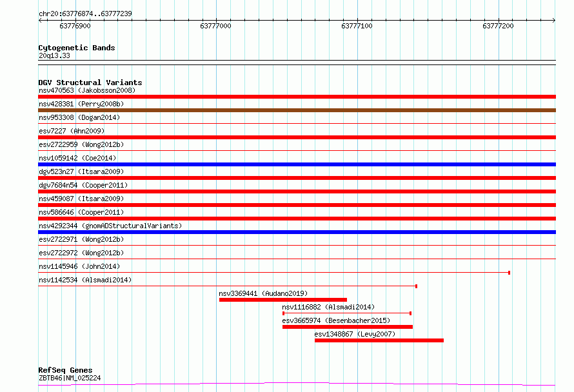This screenshot has width=574, height=392.
Task: Select the red nsv3369441 Audano2019 bar
Action: point(283,300)
